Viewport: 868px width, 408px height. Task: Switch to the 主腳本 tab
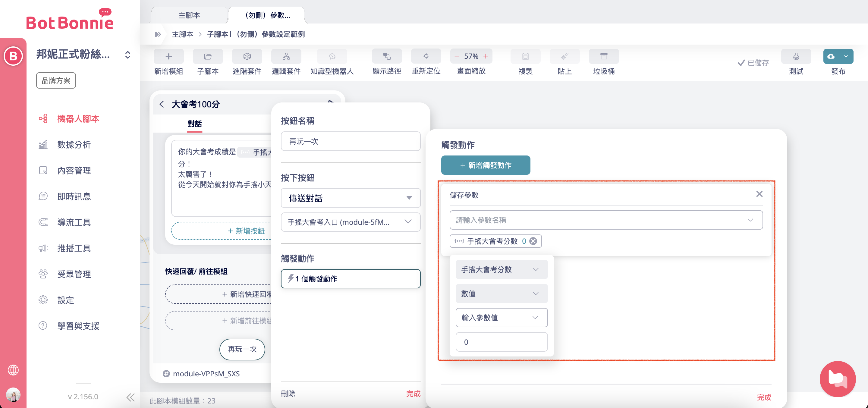[x=189, y=15]
